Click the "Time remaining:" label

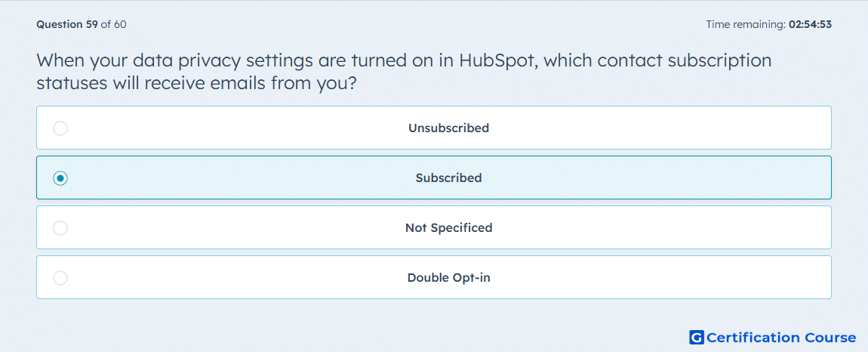[744, 24]
